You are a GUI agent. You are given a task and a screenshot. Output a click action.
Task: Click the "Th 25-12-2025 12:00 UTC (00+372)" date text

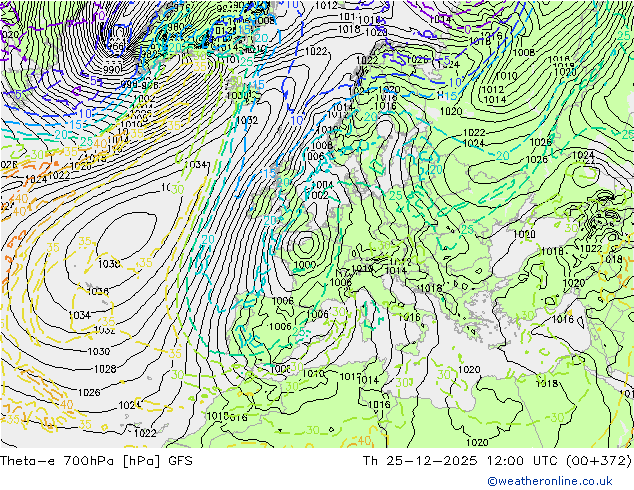[497, 461]
